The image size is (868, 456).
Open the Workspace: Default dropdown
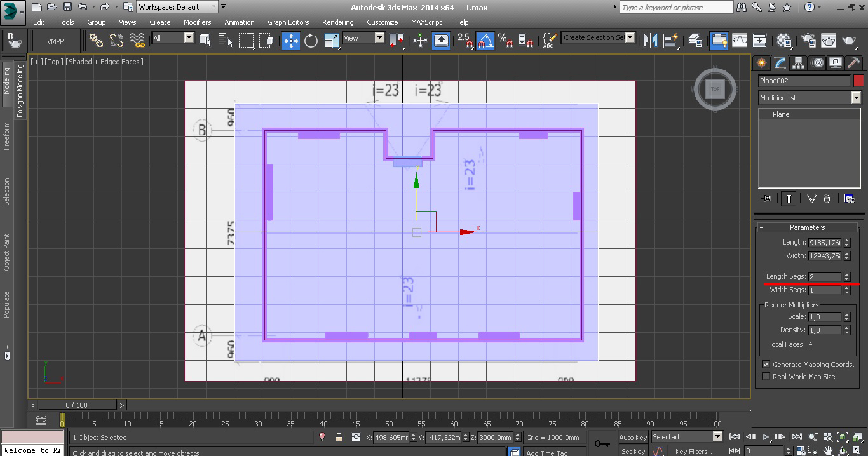pyautogui.click(x=178, y=7)
